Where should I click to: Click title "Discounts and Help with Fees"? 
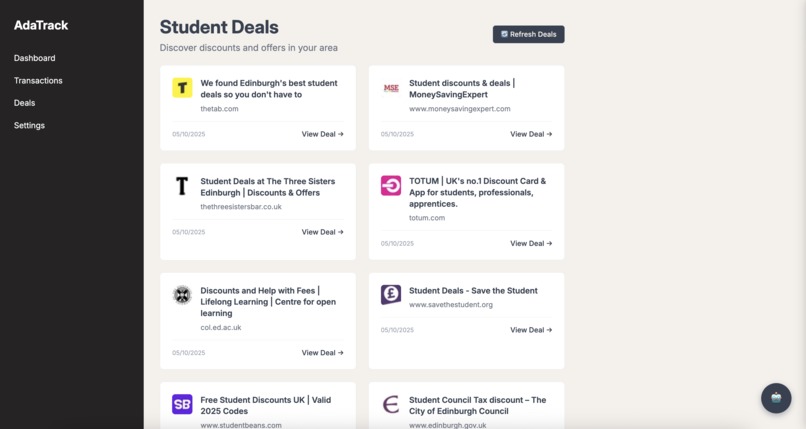click(268, 302)
